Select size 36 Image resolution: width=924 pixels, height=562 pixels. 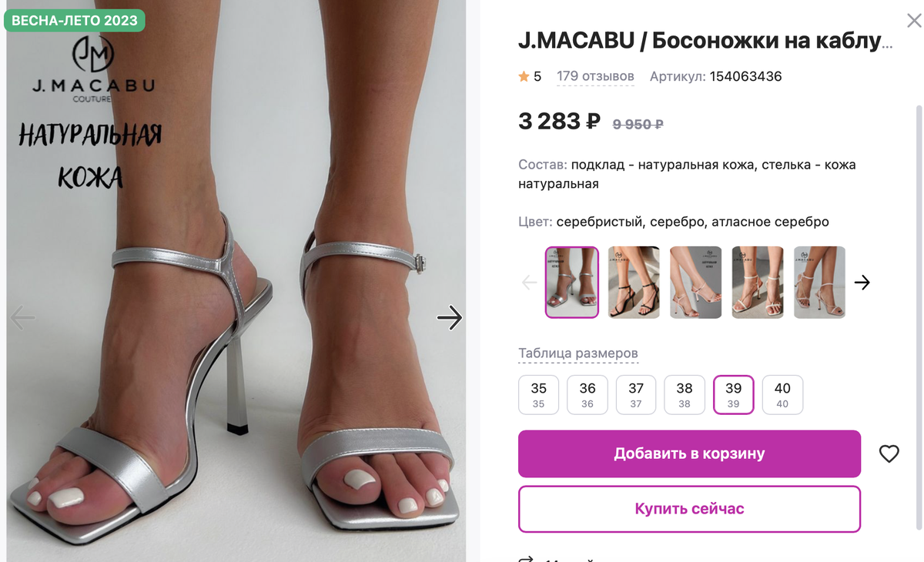(588, 395)
